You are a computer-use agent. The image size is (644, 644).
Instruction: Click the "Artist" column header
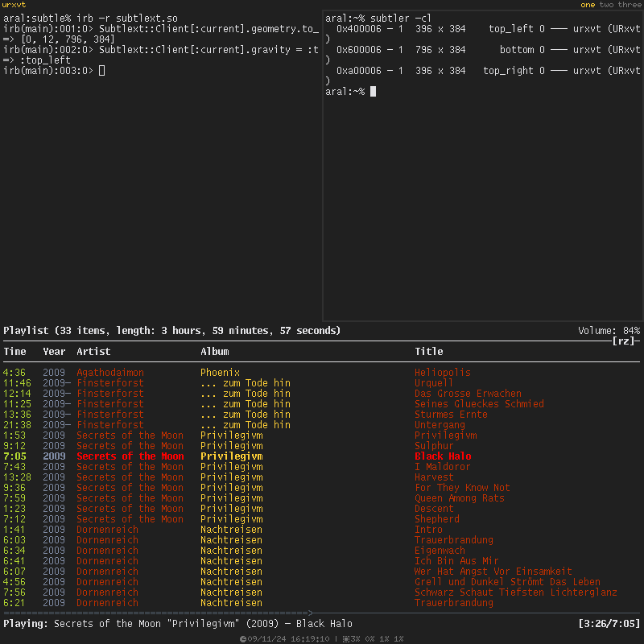(93, 352)
